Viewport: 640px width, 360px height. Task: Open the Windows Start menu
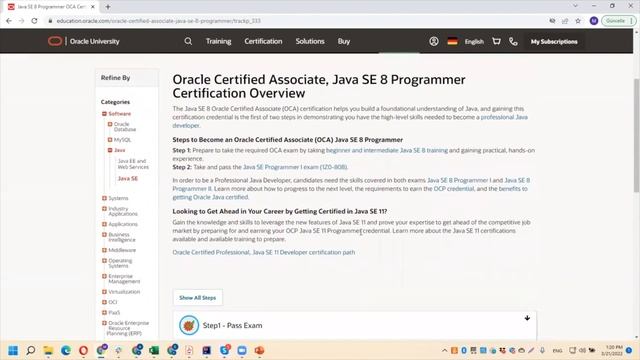click(13, 351)
